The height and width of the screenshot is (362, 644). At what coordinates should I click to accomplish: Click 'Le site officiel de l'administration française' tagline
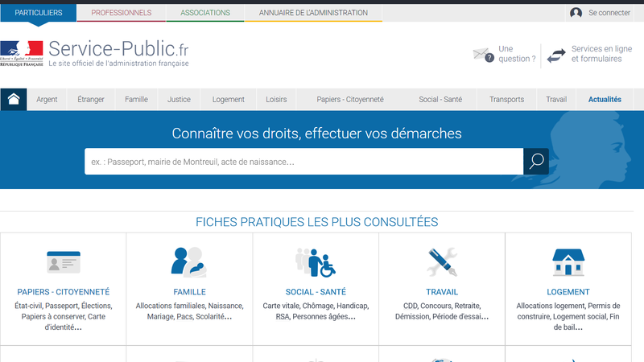click(x=118, y=64)
